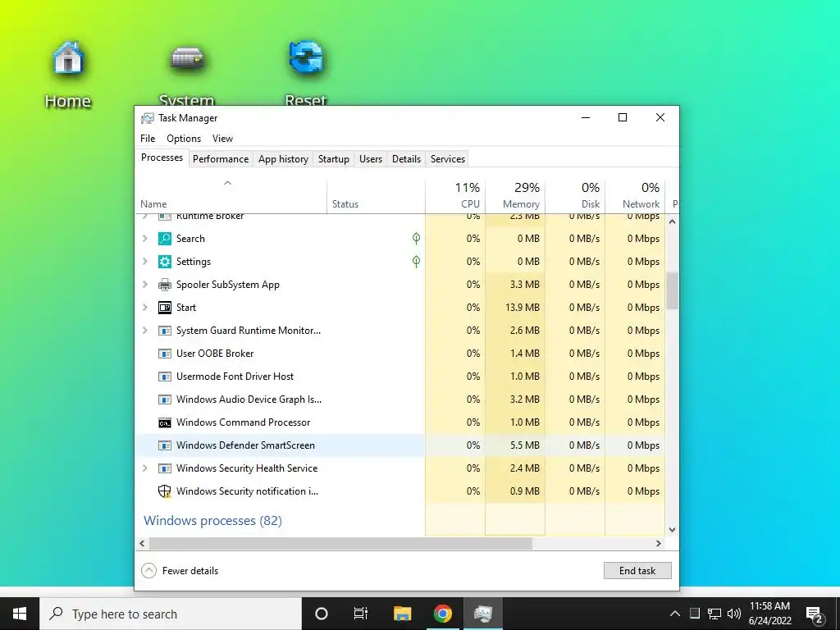Click the Settings process gear icon
This screenshot has width=840, height=630.
pos(164,262)
